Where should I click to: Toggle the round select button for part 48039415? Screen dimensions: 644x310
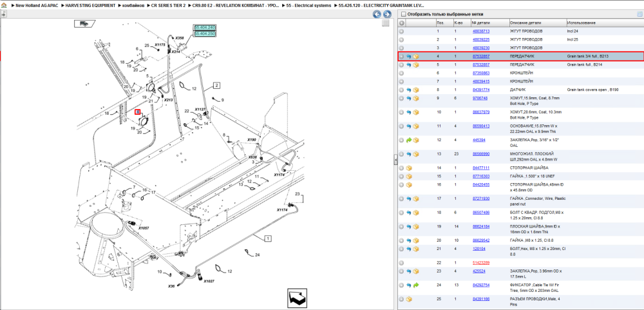point(402,81)
